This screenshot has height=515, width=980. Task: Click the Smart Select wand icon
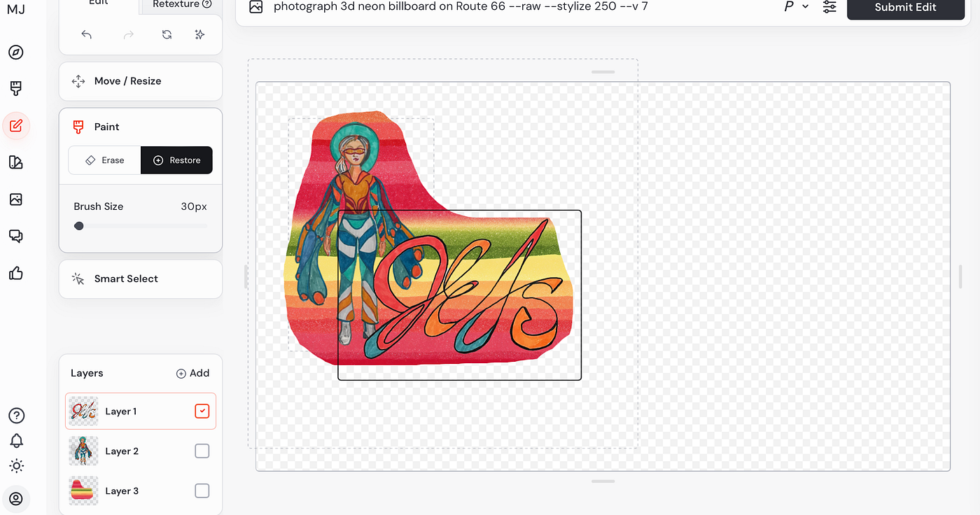pos(78,278)
